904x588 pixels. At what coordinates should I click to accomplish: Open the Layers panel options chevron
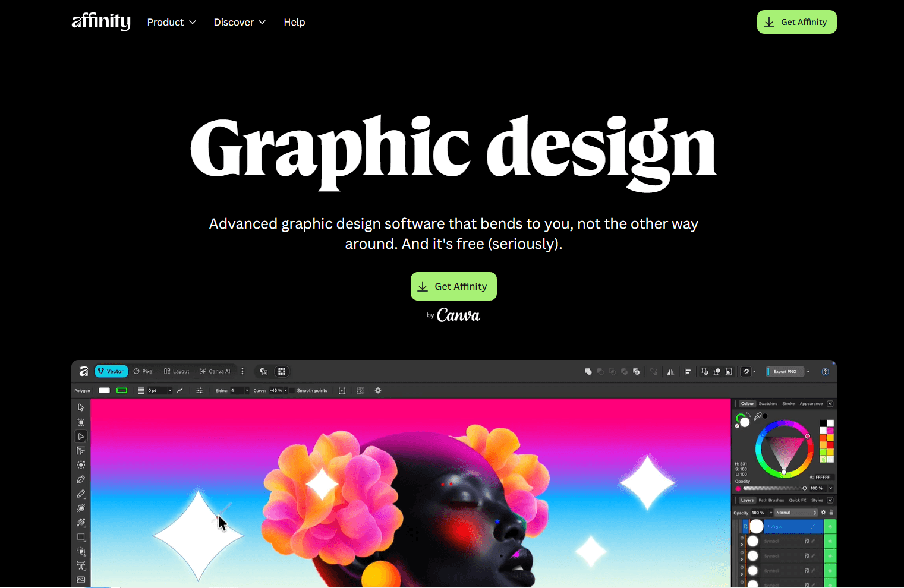tap(830, 500)
